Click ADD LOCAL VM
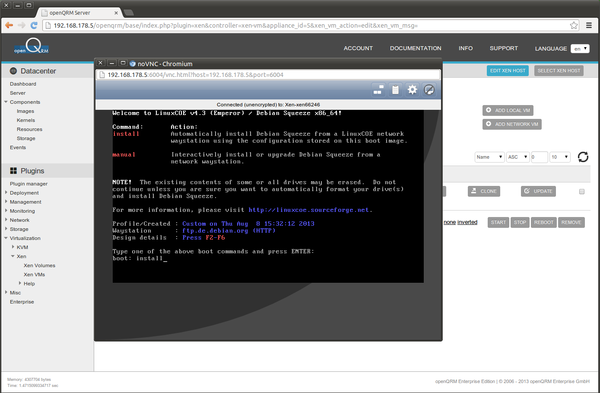600x393 pixels. [x=507, y=110]
